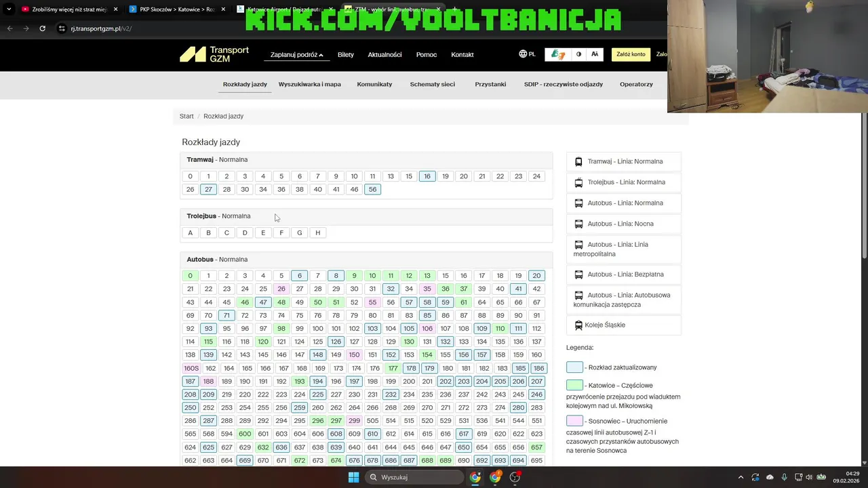This screenshot has width=868, height=488.
Task: Select tram line 27
Action: (x=208, y=189)
